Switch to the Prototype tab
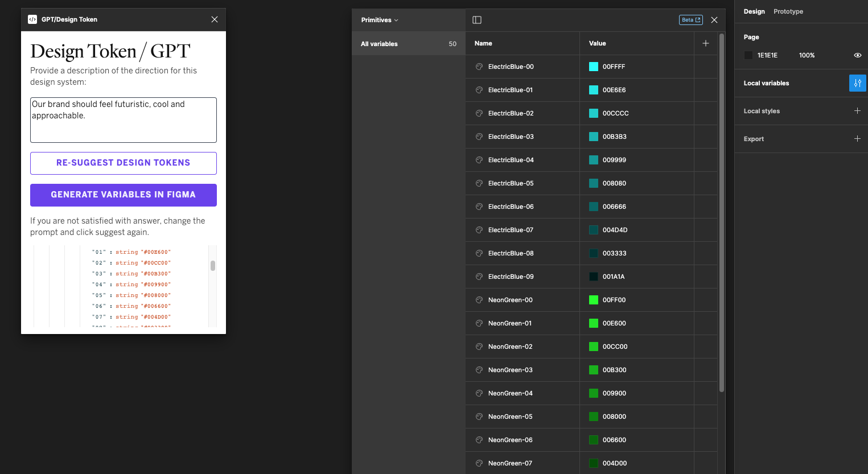868x474 pixels. coord(788,11)
